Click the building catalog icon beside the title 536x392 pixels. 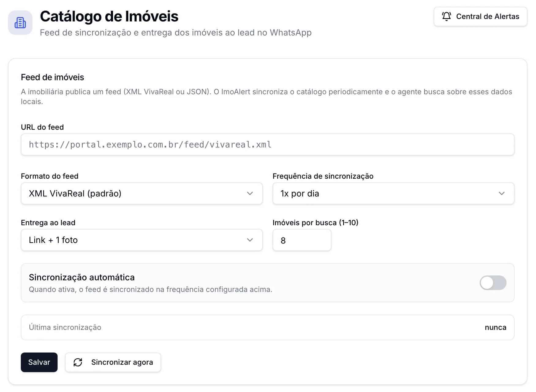[20, 23]
